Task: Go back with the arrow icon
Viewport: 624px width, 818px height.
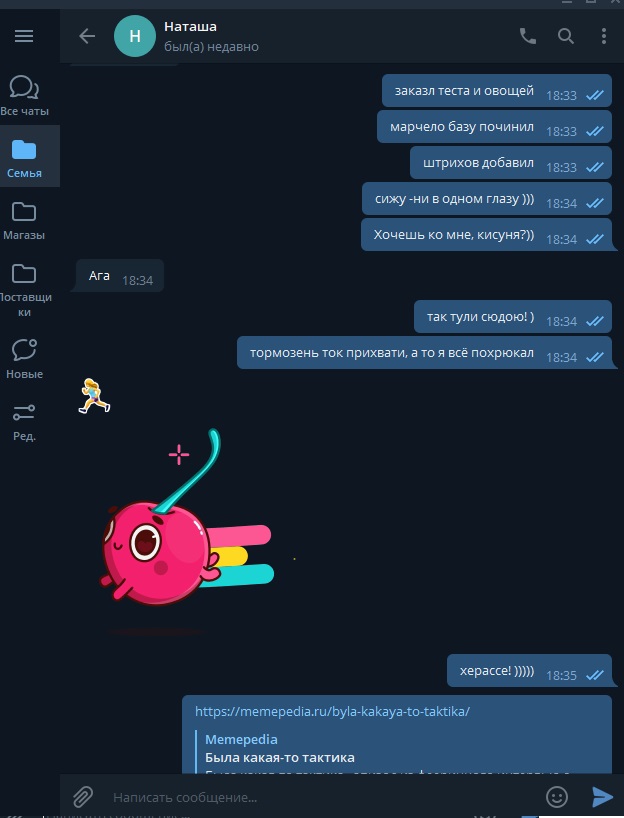Action: point(87,36)
